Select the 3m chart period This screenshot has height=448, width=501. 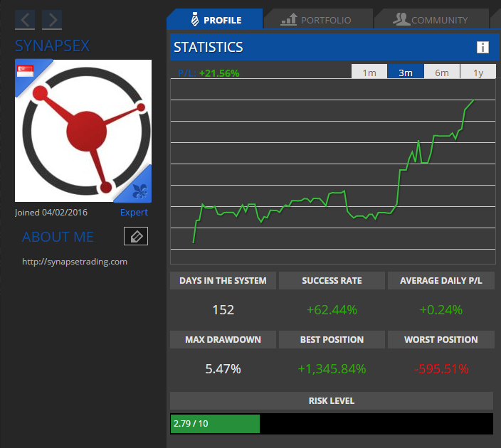tap(406, 73)
